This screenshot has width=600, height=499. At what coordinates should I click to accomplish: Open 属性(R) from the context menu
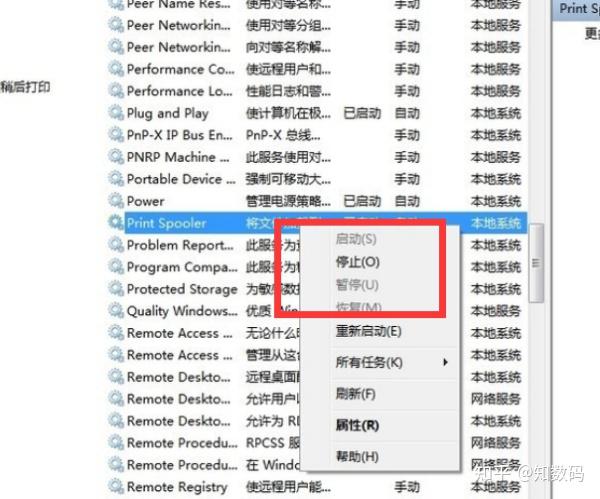pos(357,425)
